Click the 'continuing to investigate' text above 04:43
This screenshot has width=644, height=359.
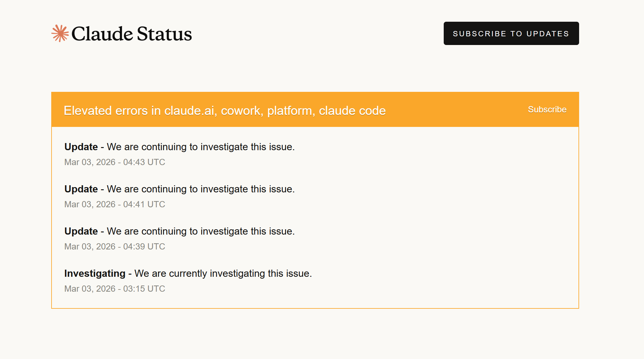point(201,147)
